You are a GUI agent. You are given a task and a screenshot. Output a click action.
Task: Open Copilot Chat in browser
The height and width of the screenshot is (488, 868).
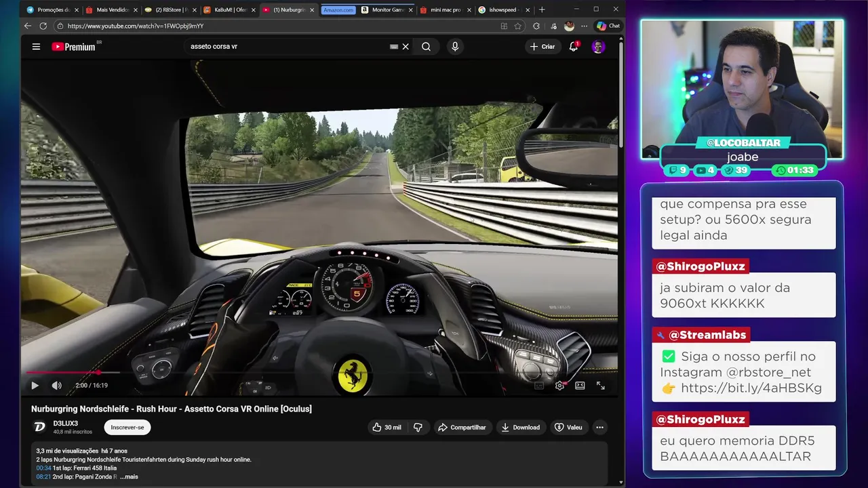tap(608, 26)
